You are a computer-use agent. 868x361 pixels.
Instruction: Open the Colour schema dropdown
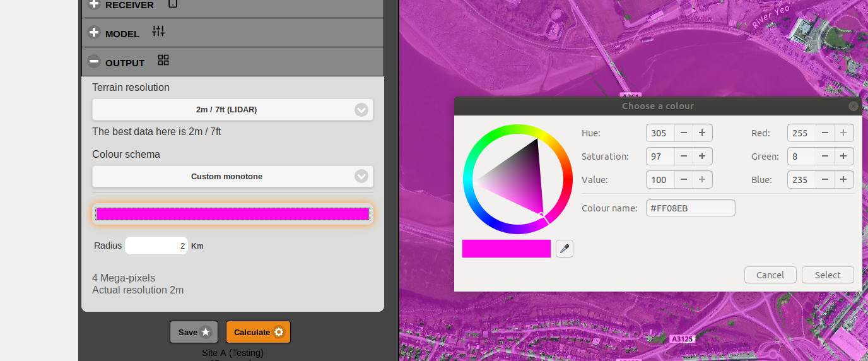232,177
